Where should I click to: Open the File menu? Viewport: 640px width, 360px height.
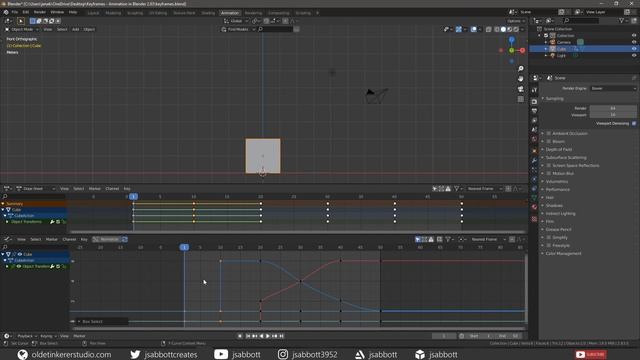(15, 12)
